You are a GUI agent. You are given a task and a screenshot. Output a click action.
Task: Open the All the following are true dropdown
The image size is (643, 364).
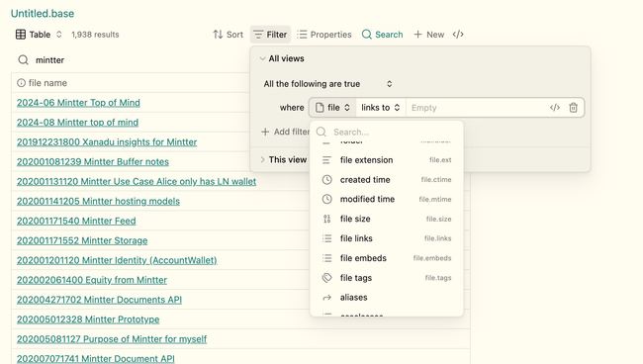pos(328,84)
